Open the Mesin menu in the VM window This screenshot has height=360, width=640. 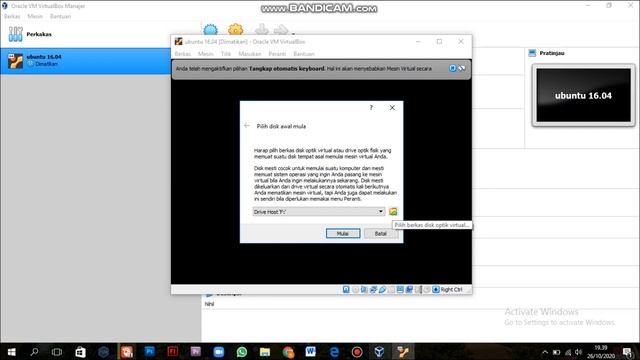point(206,54)
